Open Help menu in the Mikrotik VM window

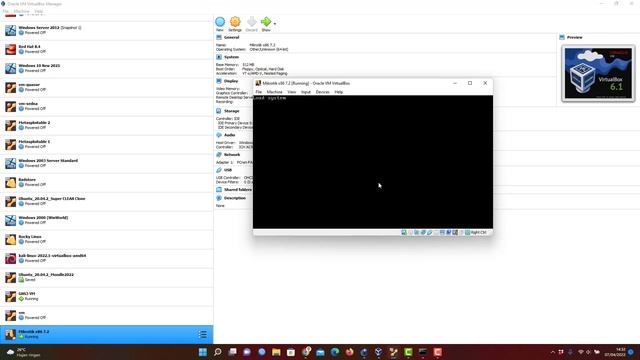pyautogui.click(x=339, y=92)
